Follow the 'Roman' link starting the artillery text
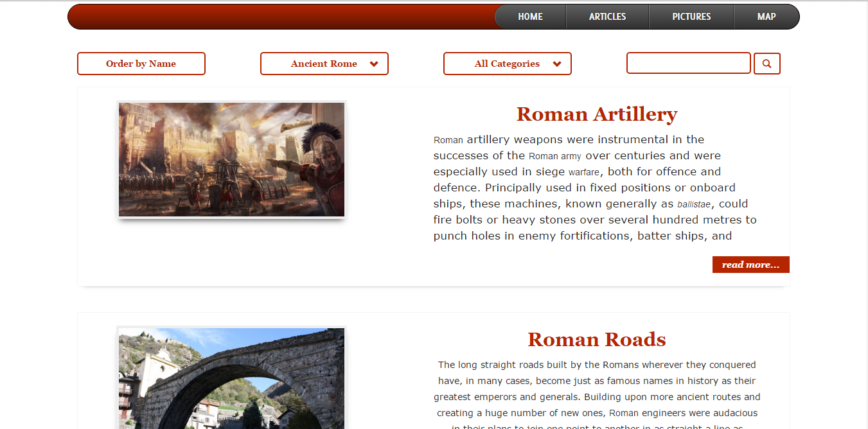 coord(448,140)
